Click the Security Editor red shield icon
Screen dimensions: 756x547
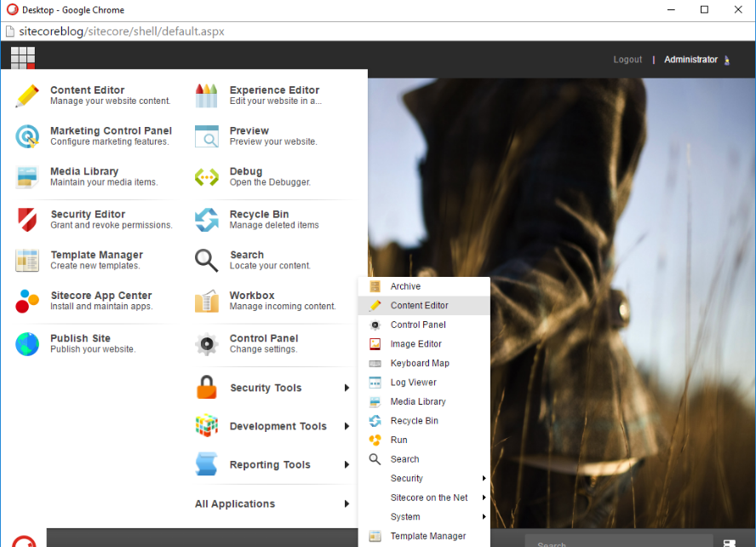pyautogui.click(x=27, y=220)
